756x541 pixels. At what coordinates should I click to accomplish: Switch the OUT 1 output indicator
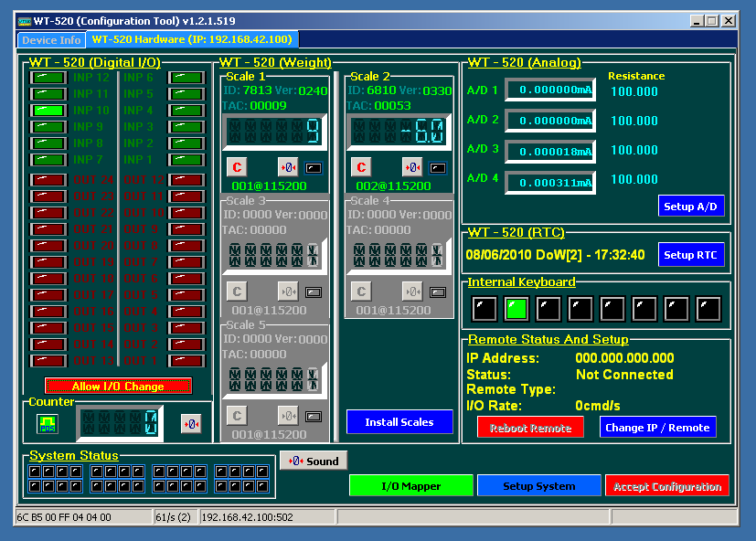pyautogui.click(x=186, y=361)
